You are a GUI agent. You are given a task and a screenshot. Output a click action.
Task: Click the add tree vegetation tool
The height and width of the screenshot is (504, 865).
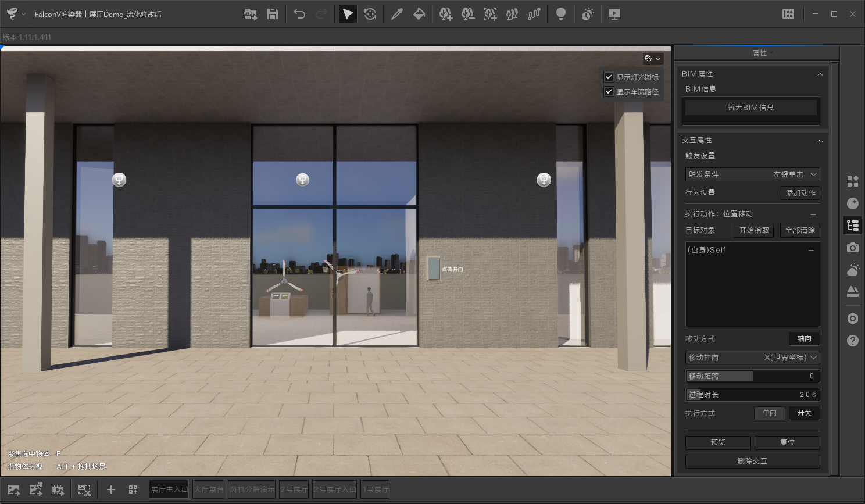pos(445,14)
